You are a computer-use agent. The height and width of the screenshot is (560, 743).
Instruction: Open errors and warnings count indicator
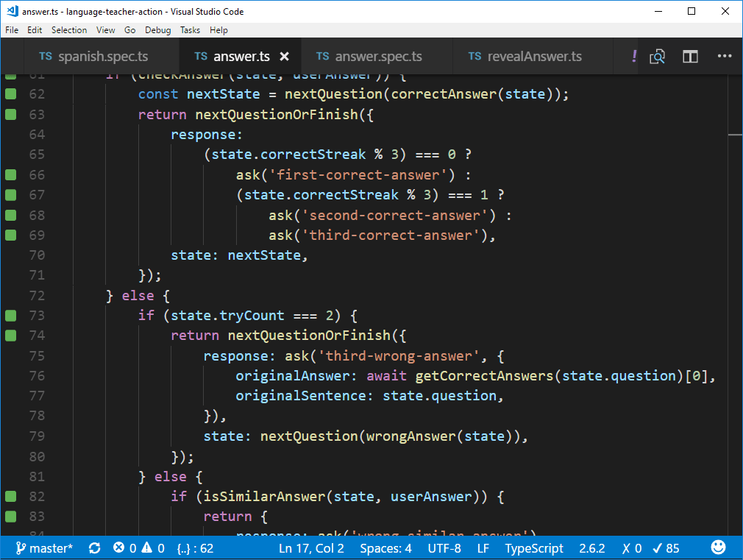pos(138,548)
